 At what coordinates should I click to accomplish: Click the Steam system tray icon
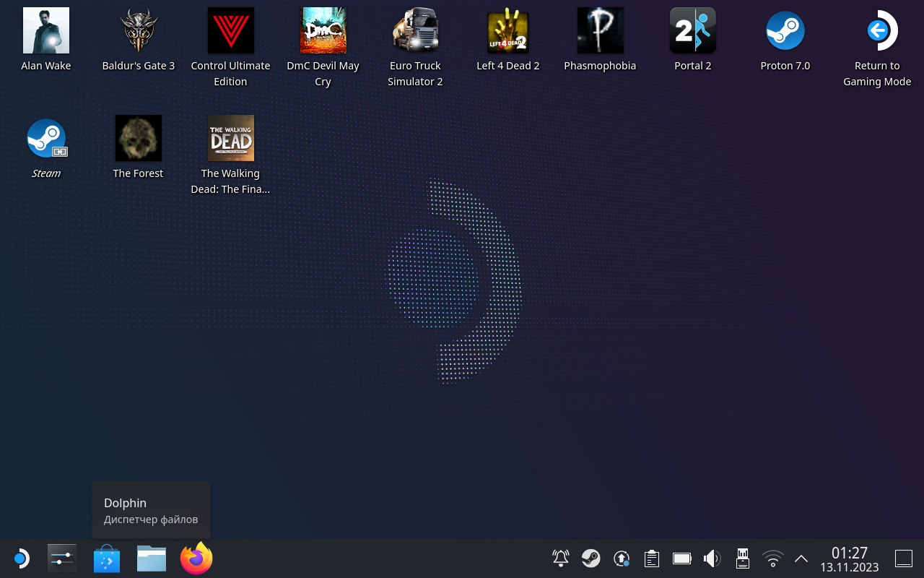(x=591, y=558)
